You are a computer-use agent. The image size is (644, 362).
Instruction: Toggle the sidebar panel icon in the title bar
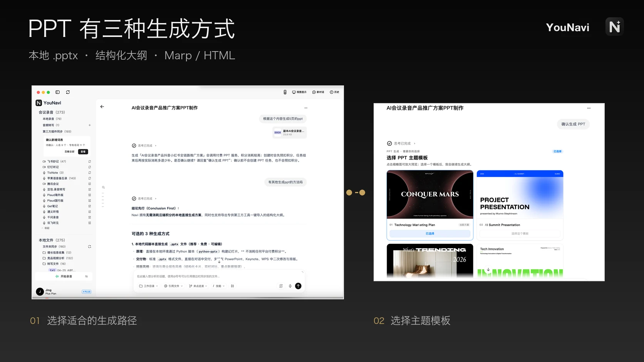coord(57,92)
